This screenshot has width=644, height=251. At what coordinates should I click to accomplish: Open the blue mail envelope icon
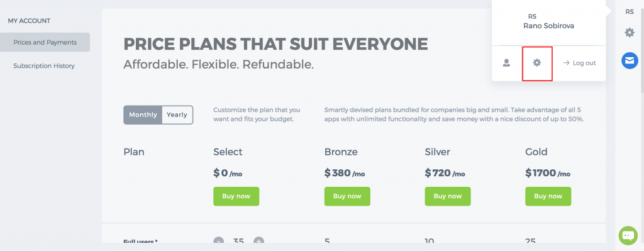pyautogui.click(x=630, y=61)
